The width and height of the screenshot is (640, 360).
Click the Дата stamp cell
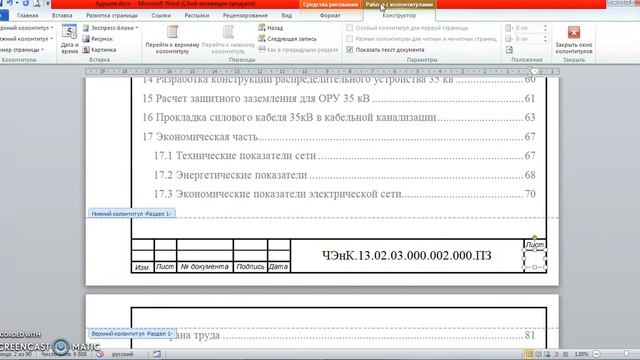[279, 267]
